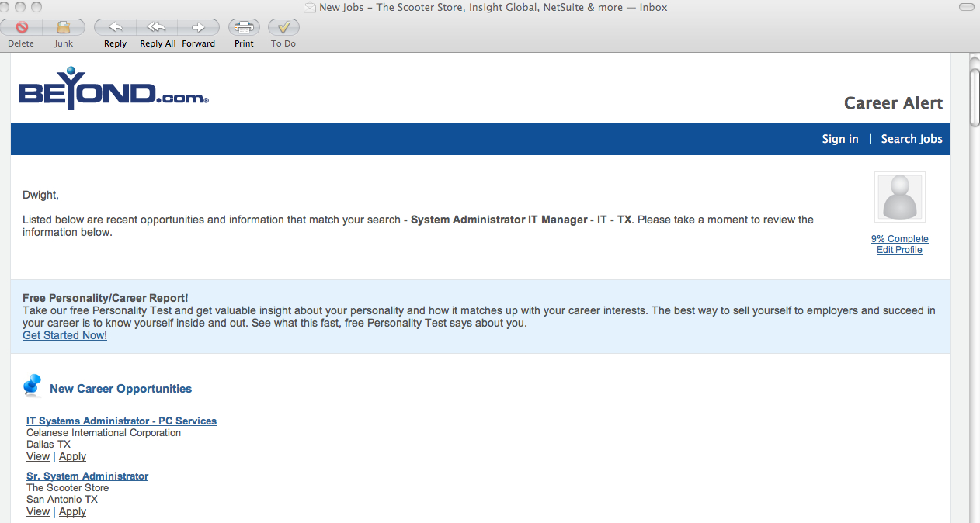Mark message as Junk
This screenshot has width=980, height=523.
click(x=64, y=27)
